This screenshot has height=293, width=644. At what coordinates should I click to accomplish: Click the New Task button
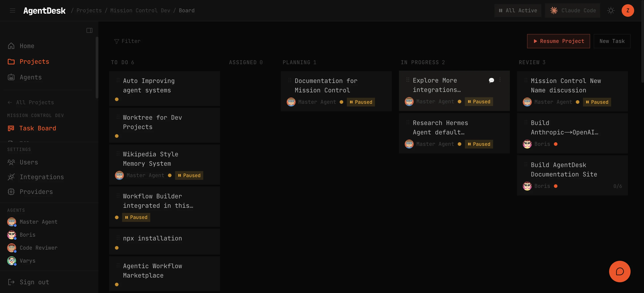612,41
